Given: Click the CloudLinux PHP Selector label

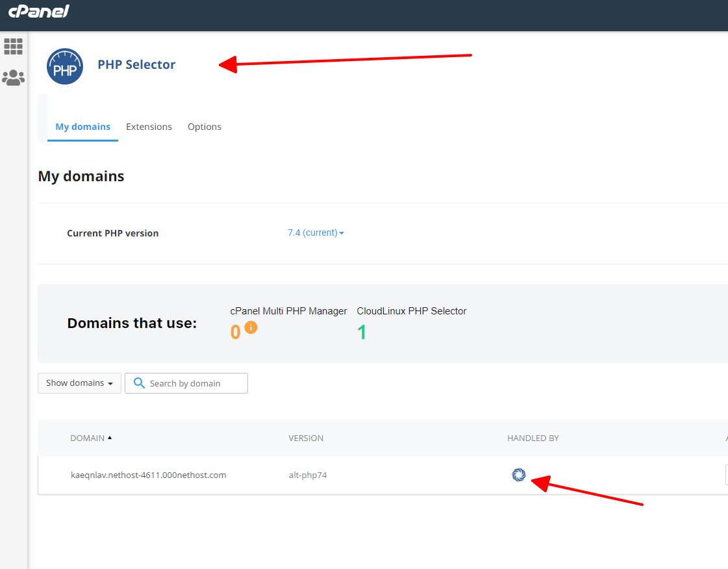Looking at the screenshot, I should point(411,311).
